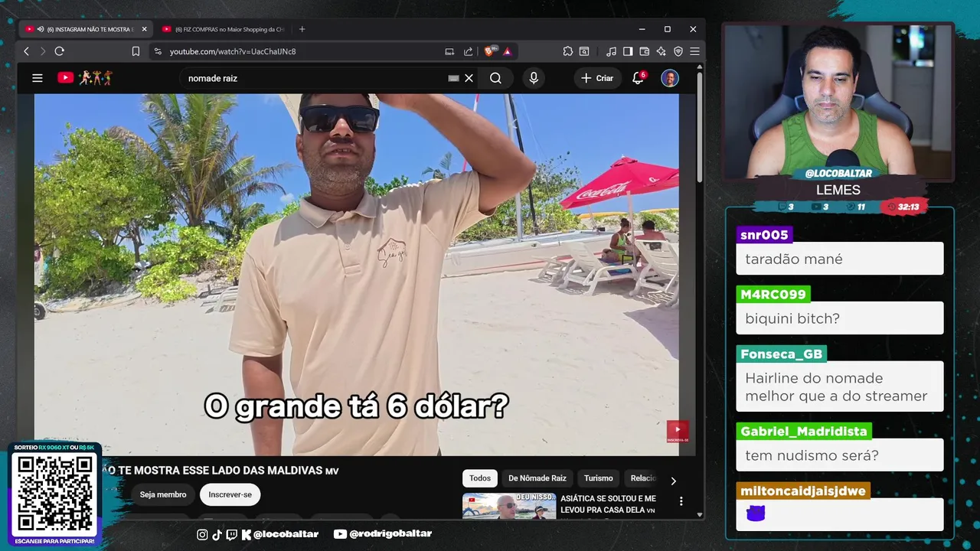The height and width of the screenshot is (551, 980).
Task: Click the Gabriel_Madridista chat username
Action: tap(804, 431)
